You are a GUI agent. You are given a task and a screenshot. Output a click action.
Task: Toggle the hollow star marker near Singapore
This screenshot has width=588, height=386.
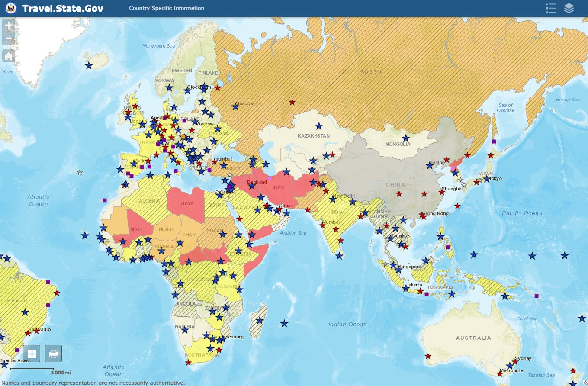(x=386, y=264)
